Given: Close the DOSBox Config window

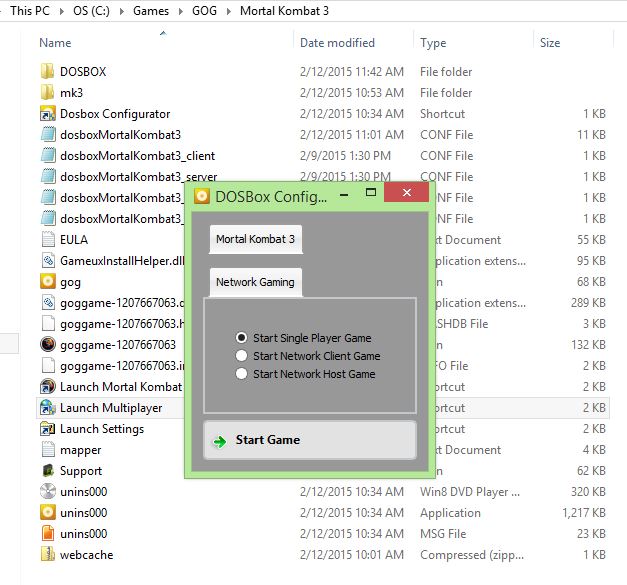Looking at the screenshot, I should [406, 192].
